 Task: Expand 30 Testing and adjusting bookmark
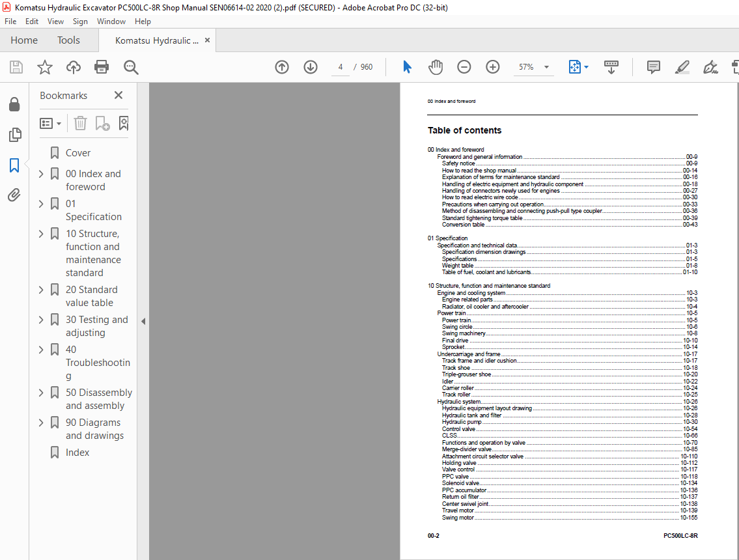(41, 320)
